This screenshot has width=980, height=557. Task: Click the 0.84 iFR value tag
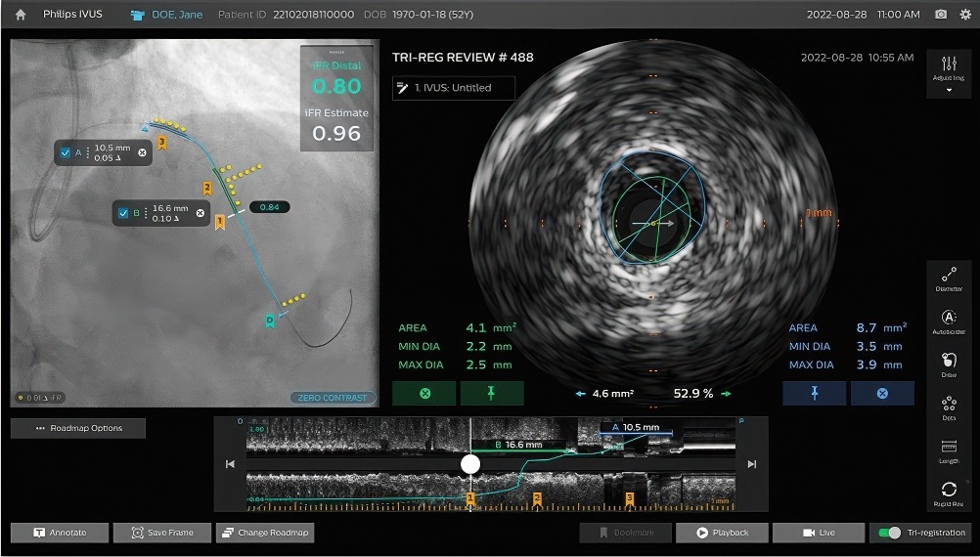tap(269, 207)
